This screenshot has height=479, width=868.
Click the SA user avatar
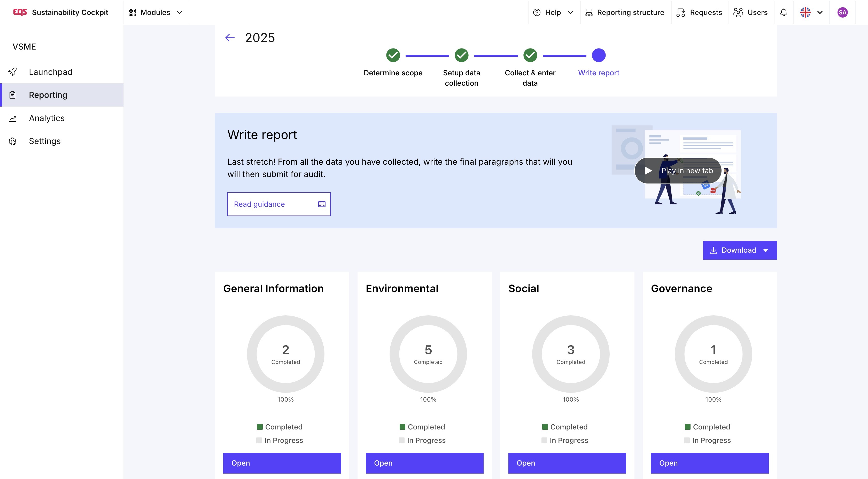(842, 12)
